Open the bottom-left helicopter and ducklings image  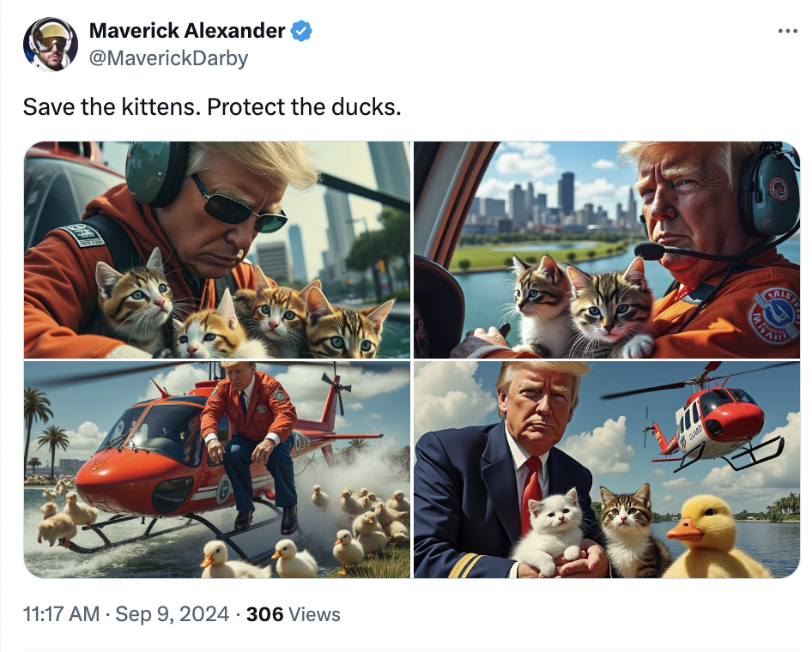pos(216,469)
